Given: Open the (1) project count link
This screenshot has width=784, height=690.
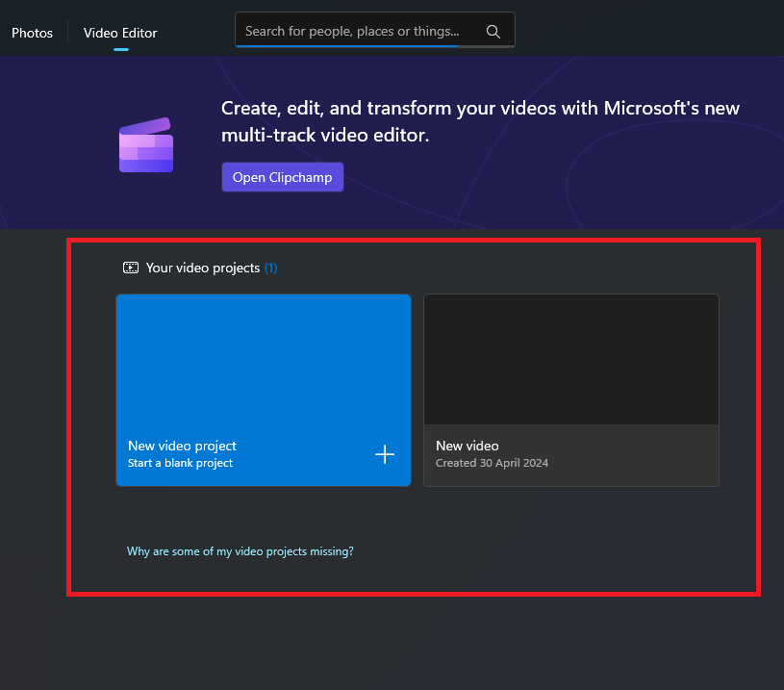Looking at the screenshot, I should pyautogui.click(x=270, y=268).
